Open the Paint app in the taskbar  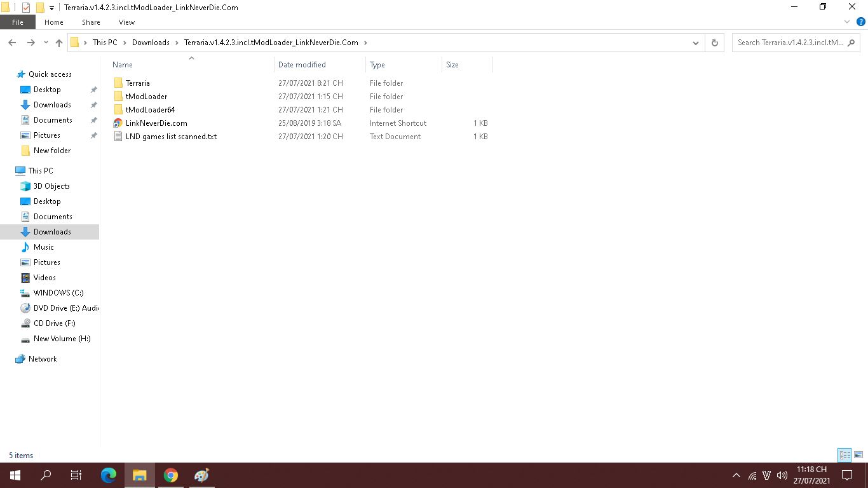(201, 475)
